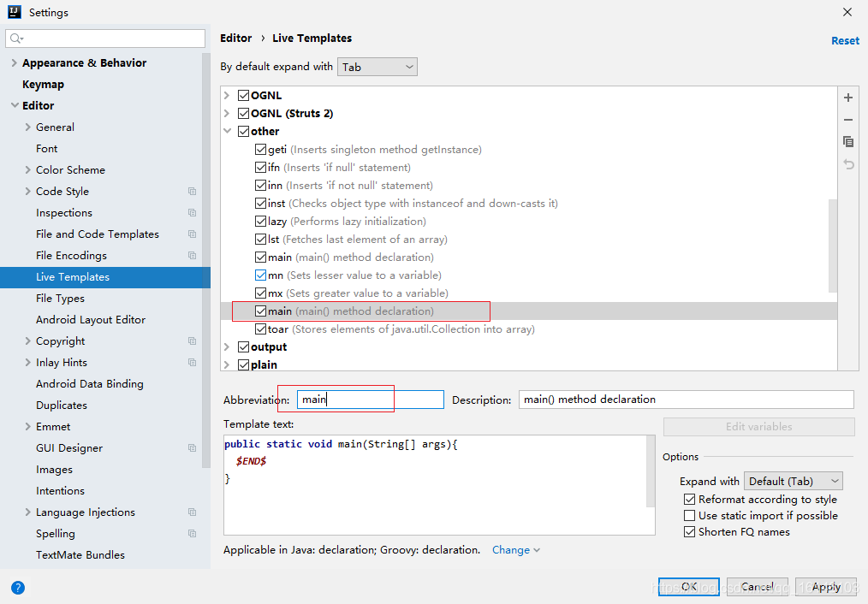This screenshot has height=604, width=868.
Task: Click the project-level icon beside Inlay Hints
Action: [192, 363]
